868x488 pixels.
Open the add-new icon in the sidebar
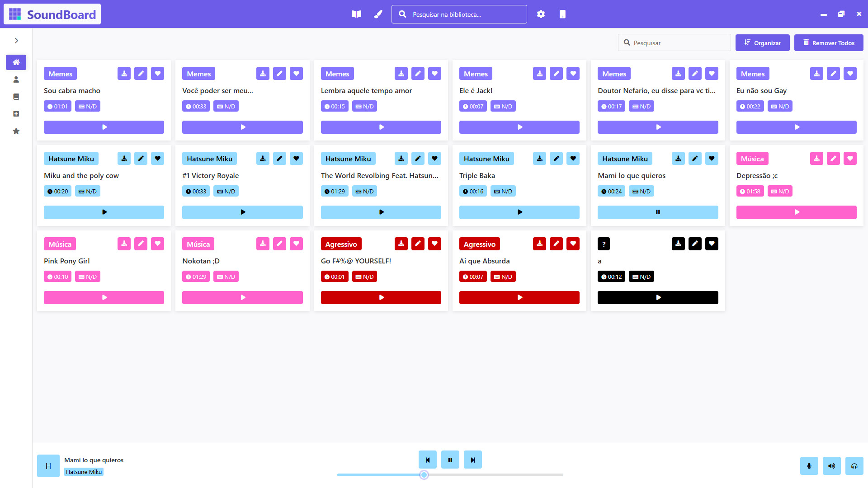[16, 114]
